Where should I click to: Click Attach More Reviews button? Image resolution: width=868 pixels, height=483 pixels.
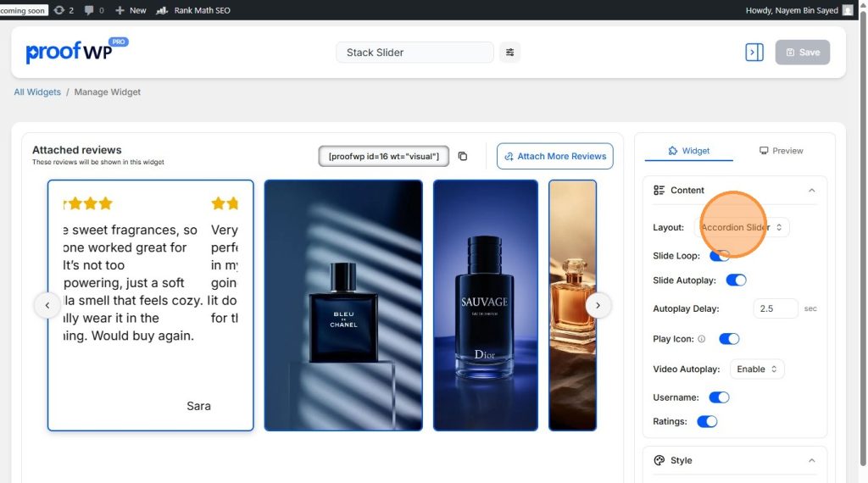(x=554, y=156)
